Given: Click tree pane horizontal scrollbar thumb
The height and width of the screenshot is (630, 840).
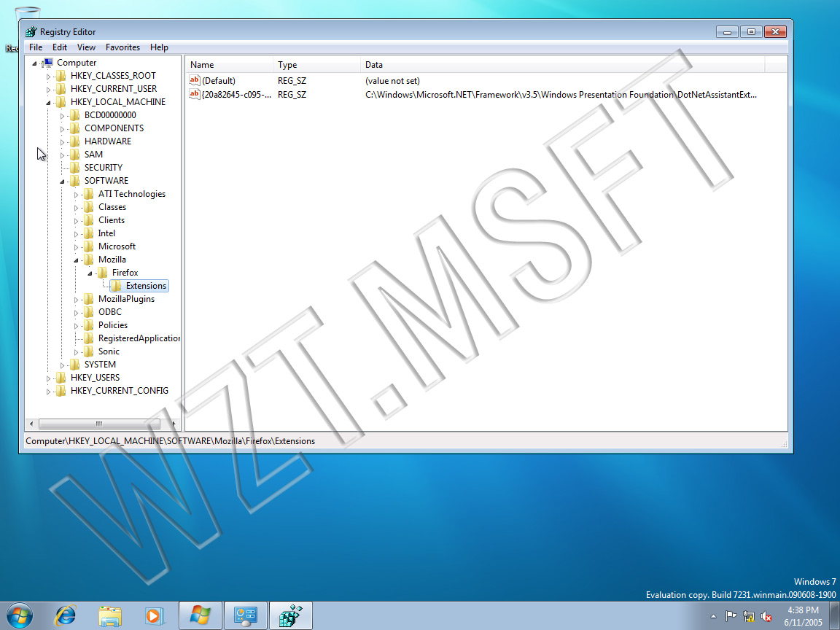Looking at the screenshot, I should tap(99, 424).
